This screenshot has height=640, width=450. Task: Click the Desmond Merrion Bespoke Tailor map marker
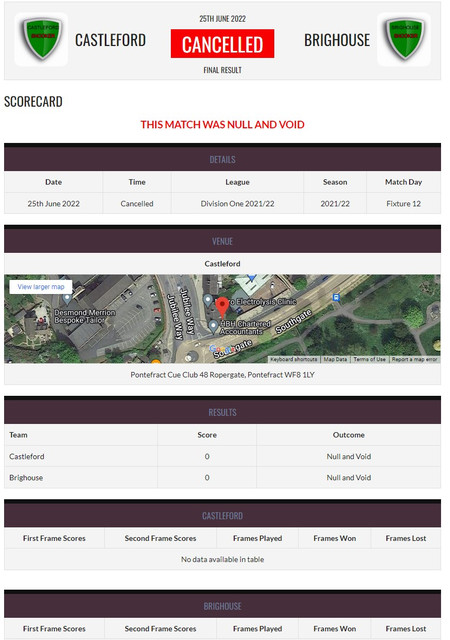pos(67,299)
